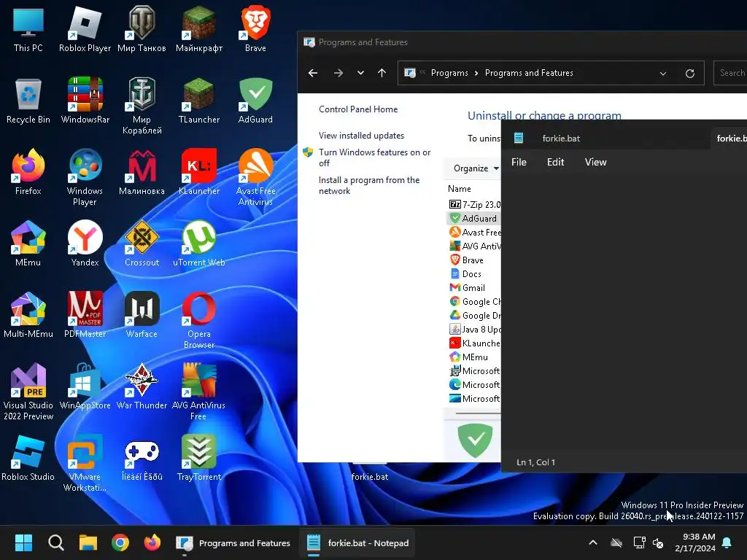Open the Yandex browser desktop icon
Screen dimensions: 747x560
click(85, 244)
